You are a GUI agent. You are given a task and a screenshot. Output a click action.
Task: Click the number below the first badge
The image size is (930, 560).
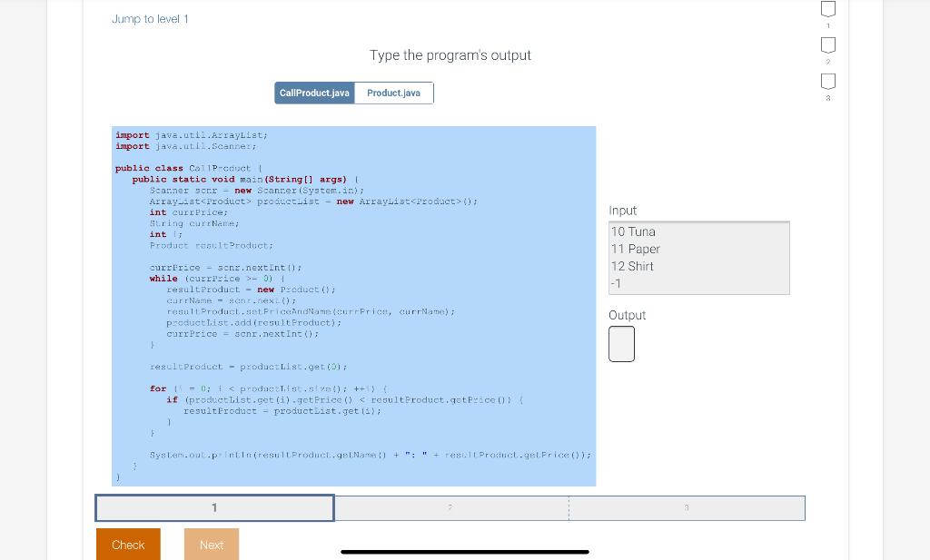coord(827,25)
